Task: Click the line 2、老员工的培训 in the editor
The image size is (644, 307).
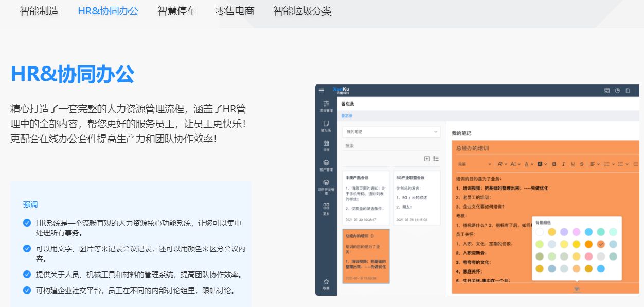Action: pyautogui.click(x=473, y=197)
